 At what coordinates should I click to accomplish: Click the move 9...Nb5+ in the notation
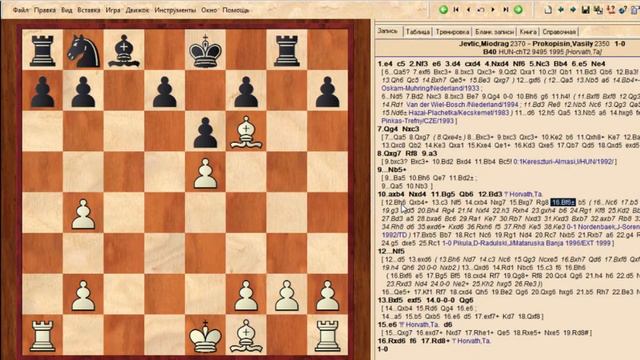pyautogui.click(x=392, y=169)
